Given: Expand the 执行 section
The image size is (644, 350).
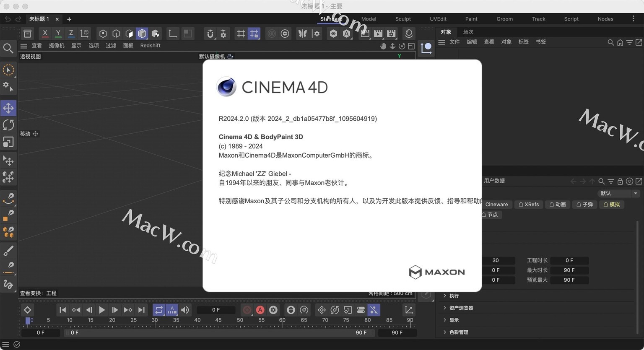Looking at the screenshot, I should [454, 296].
